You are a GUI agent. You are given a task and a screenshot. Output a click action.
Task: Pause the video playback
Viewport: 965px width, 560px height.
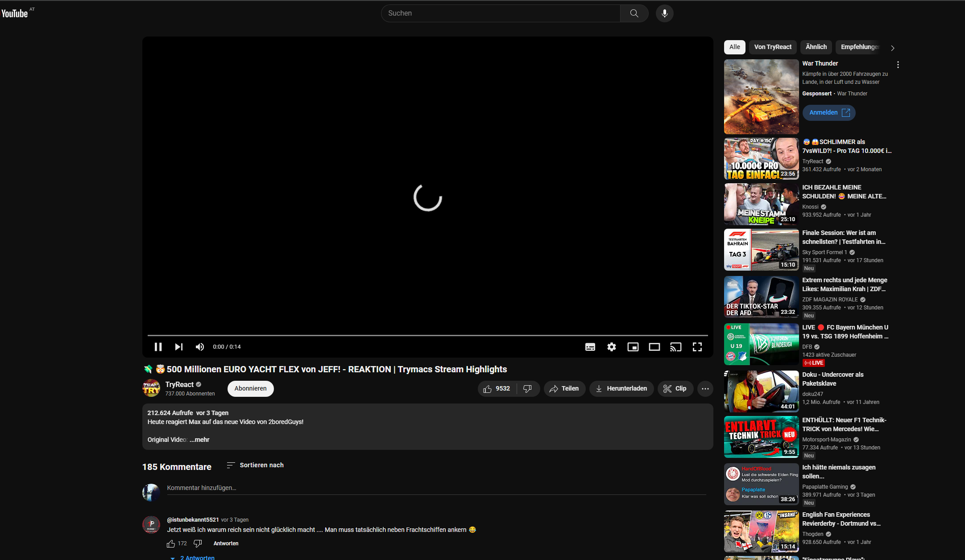(158, 347)
